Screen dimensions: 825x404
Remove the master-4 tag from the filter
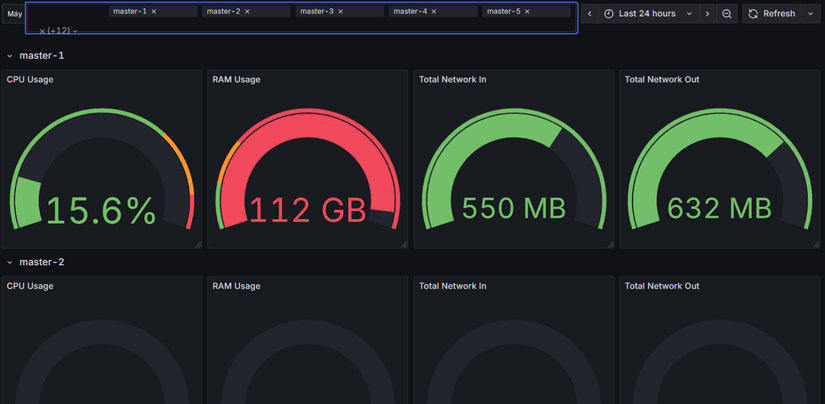pos(434,12)
